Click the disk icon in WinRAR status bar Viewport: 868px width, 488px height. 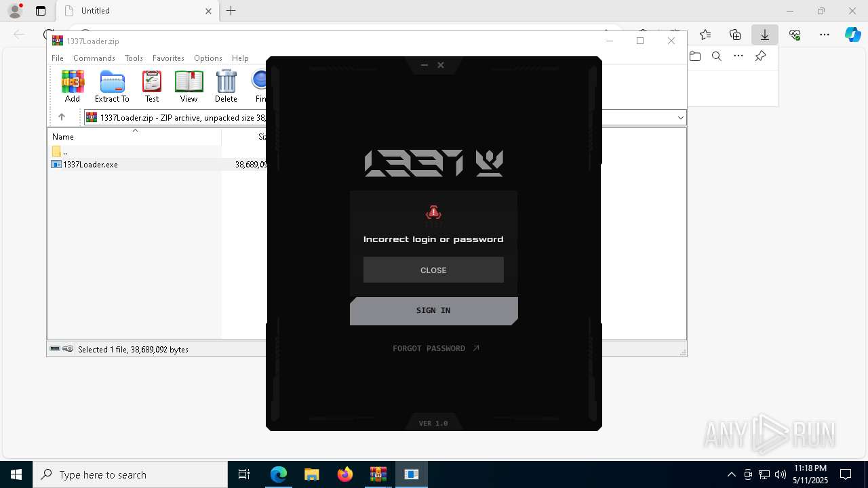tap(55, 349)
